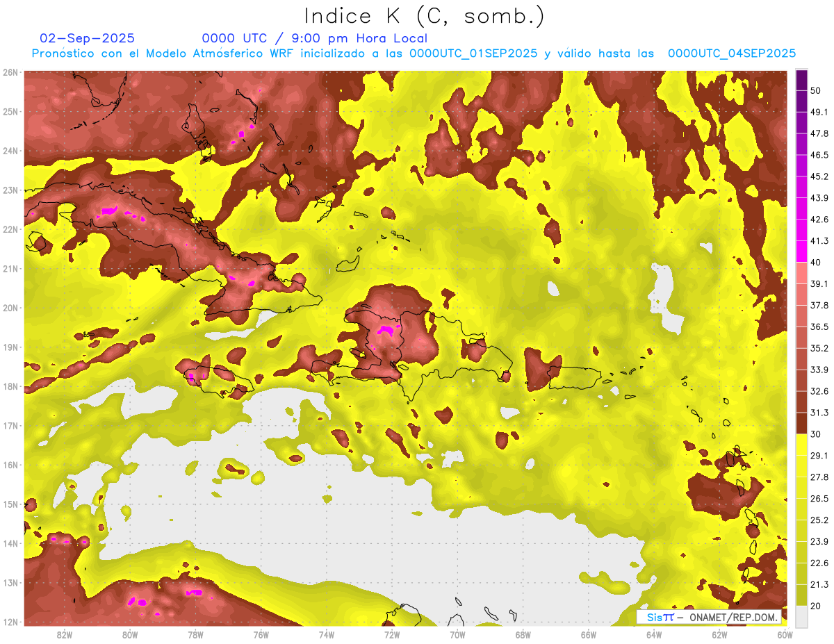Click the "64W" longitude label
The width and height of the screenshot is (834, 644).
pos(653,635)
